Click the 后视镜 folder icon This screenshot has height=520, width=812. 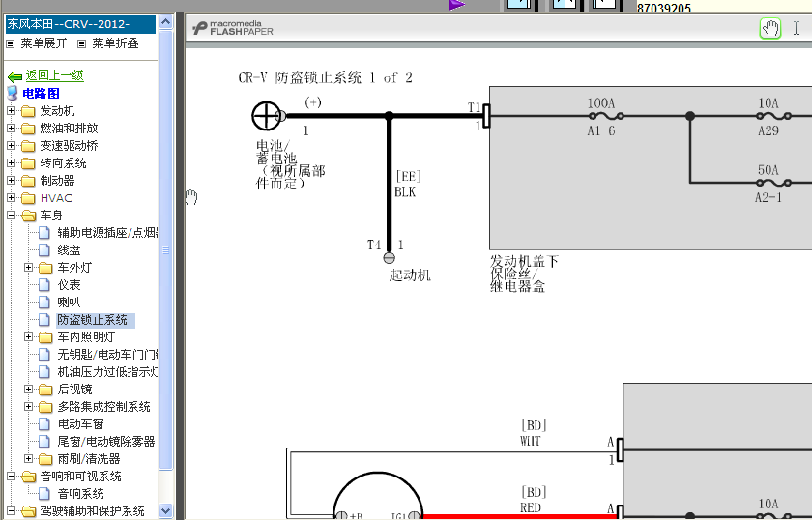point(45,390)
